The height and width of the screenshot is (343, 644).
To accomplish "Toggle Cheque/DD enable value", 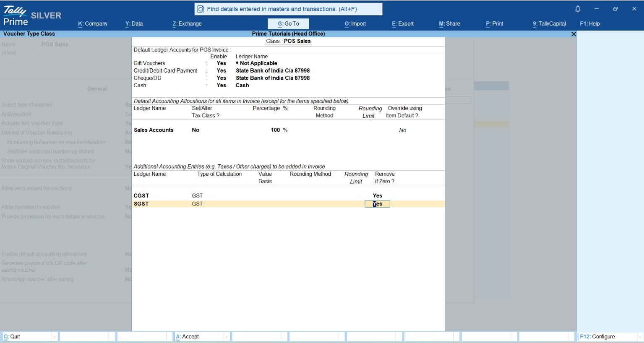I will (222, 78).
